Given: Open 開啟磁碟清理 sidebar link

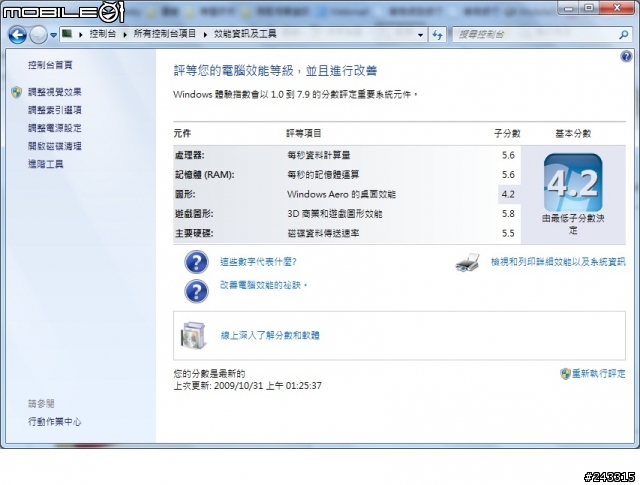Looking at the screenshot, I should click(55, 146).
